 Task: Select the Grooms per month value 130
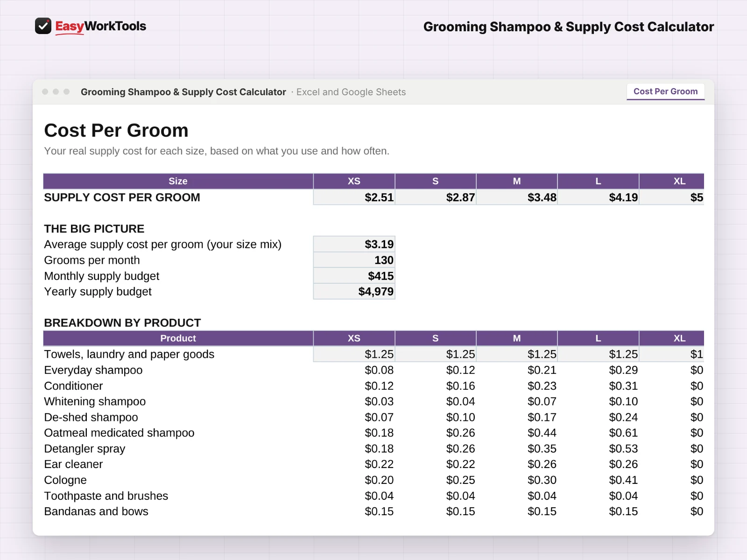pyautogui.click(x=354, y=260)
